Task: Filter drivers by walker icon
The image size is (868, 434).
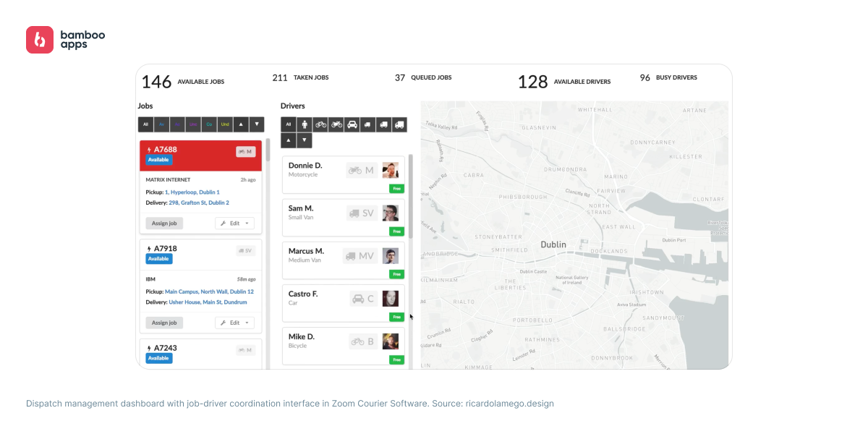Action: pyautogui.click(x=305, y=124)
